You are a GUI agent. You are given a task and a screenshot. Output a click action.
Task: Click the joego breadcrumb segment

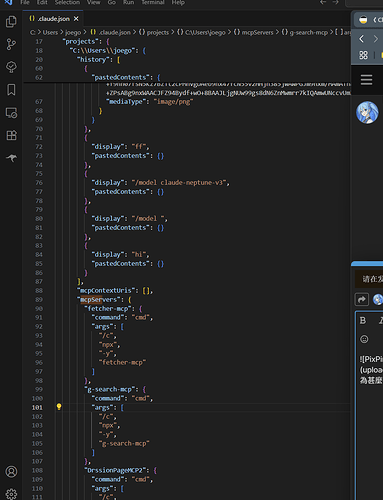point(73,32)
